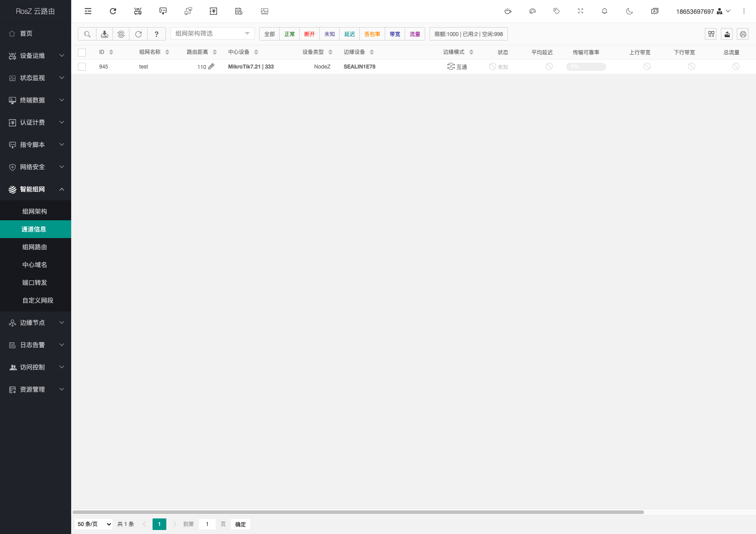Viewport: 756px width, 534px height.
Task: Click the help question mark button
Action: pos(156,34)
